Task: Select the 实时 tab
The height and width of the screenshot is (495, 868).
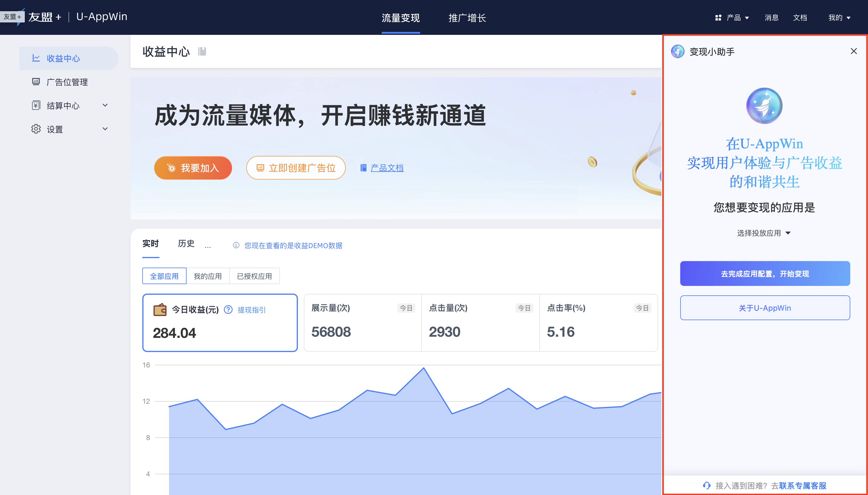Action: pos(151,243)
